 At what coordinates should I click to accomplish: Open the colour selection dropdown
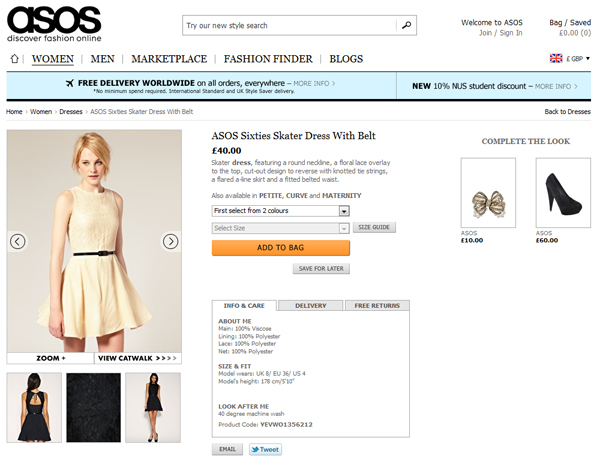point(280,211)
